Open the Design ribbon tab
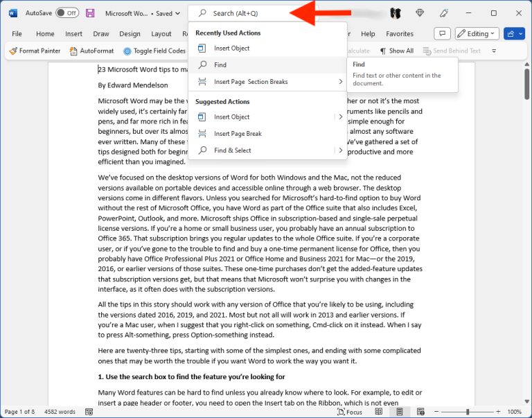Screen dimensions: 532x418 tap(130, 33)
